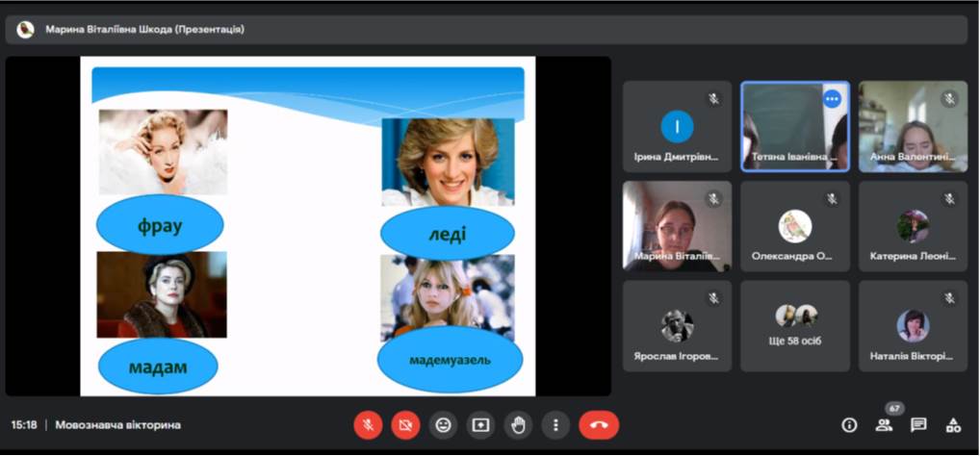Click presenter avatar in presentation header

25,30
